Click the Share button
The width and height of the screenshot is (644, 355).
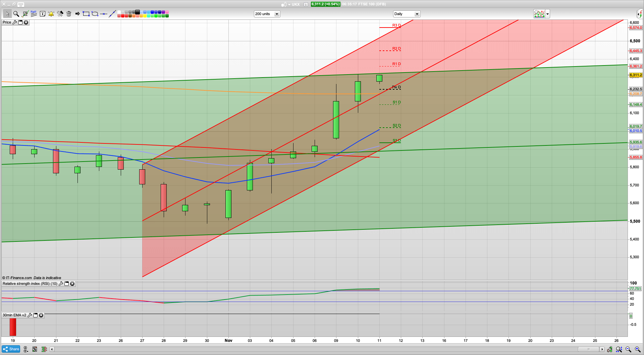(11, 349)
